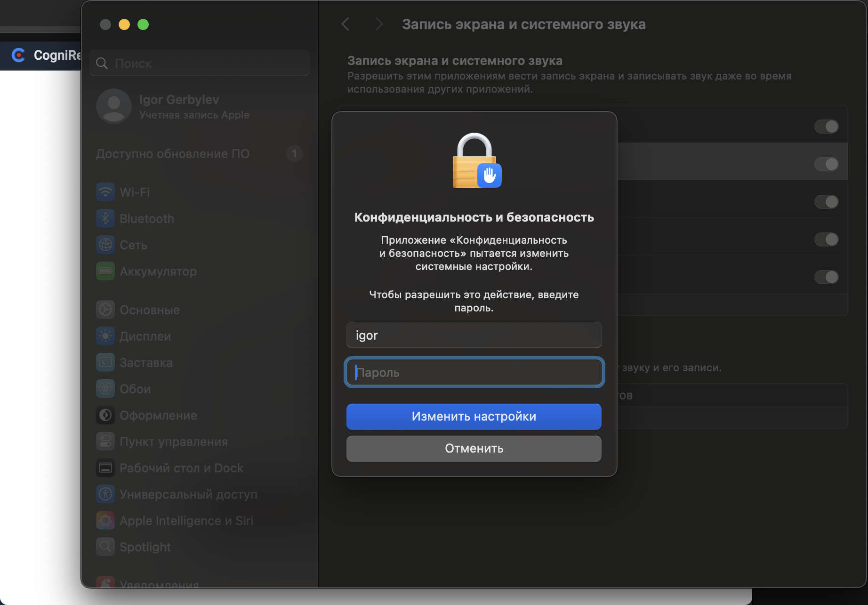Go back with the left chevron
868x605 pixels.
(346, 24)
